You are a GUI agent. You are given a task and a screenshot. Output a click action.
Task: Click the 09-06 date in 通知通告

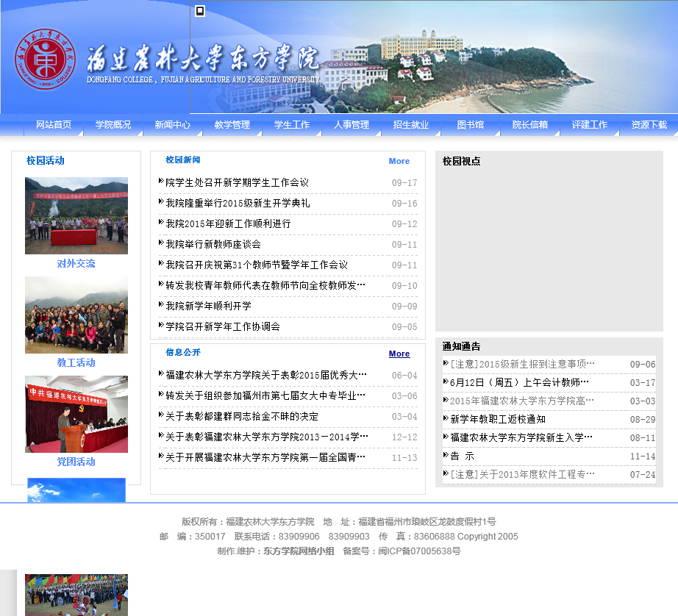[643, 365]
